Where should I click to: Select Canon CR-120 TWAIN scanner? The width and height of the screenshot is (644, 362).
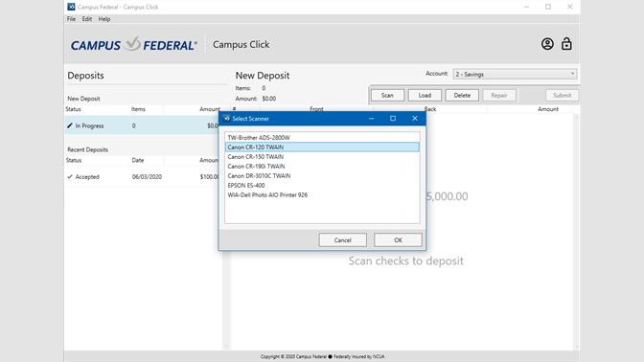tap(322, 147)
